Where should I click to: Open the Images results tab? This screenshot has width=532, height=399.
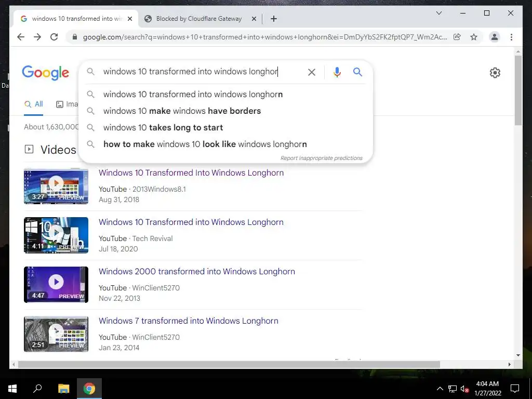tap(67, 104)
